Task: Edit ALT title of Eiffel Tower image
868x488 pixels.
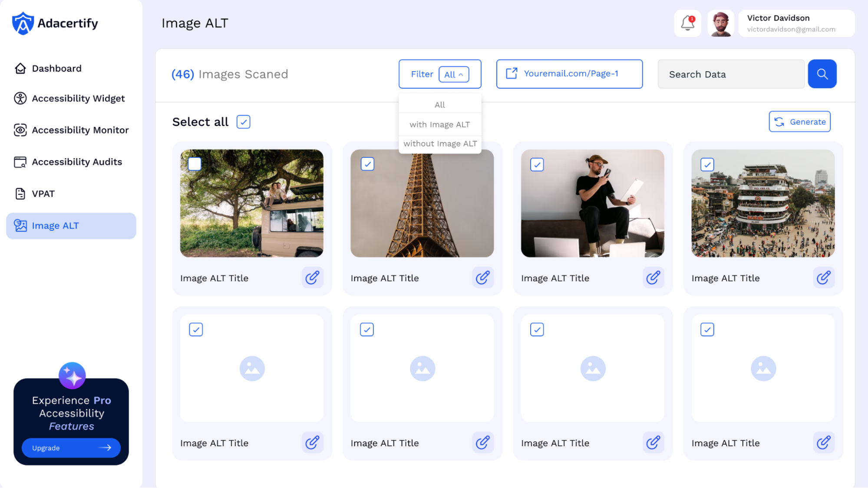Action: (x=483, y=277)
